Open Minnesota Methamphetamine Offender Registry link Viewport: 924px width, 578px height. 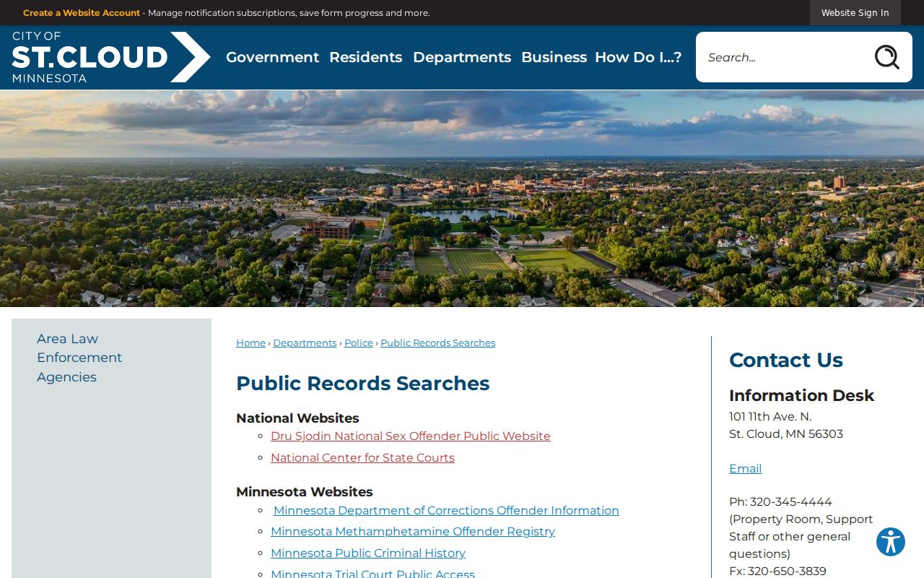click(413, 531)
